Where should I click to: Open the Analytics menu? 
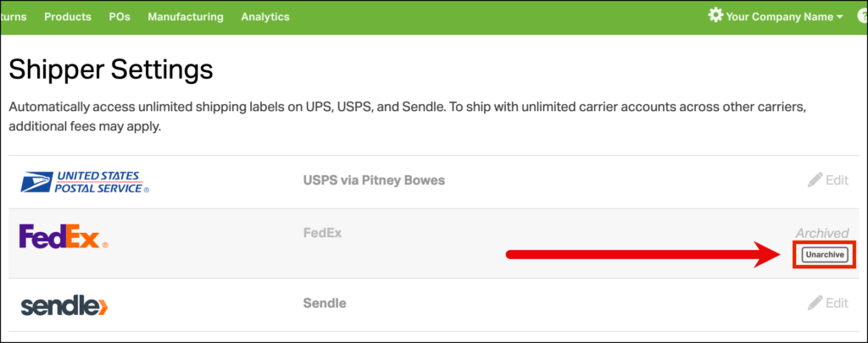264,17
